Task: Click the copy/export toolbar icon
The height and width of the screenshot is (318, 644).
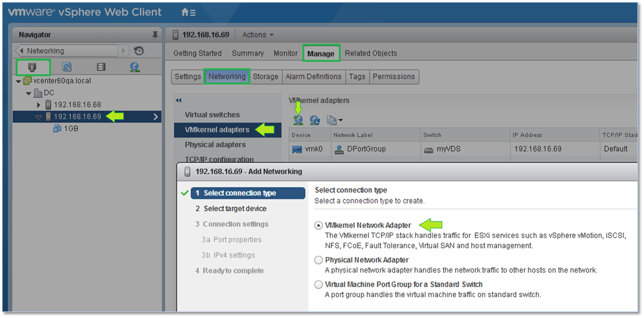Action: pyautogui.click(x=334, y=120)
